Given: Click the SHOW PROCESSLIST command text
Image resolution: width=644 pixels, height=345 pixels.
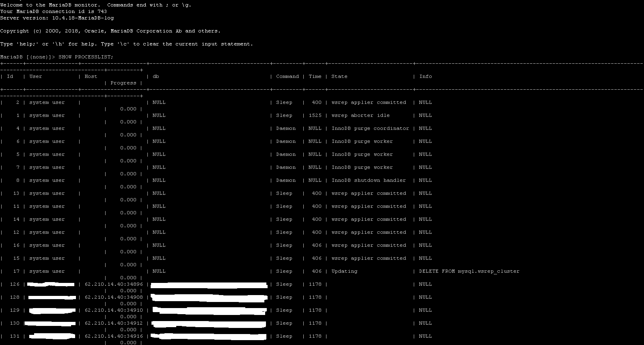Looking at the screenshot, I should click(x=86, y=57).
